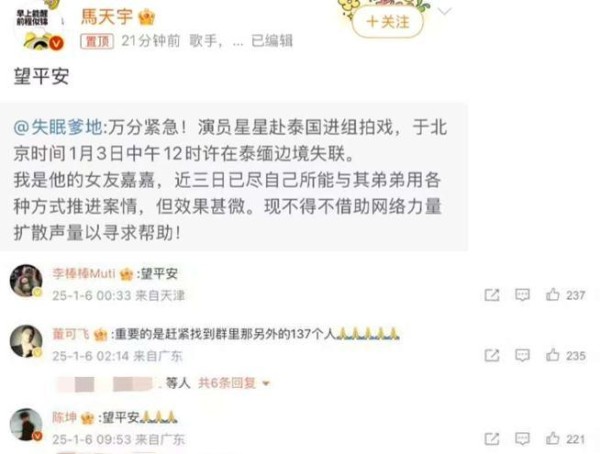Reply to 陈坤's comment
Screen dimensions: 600x454
(x=522, y=439)
